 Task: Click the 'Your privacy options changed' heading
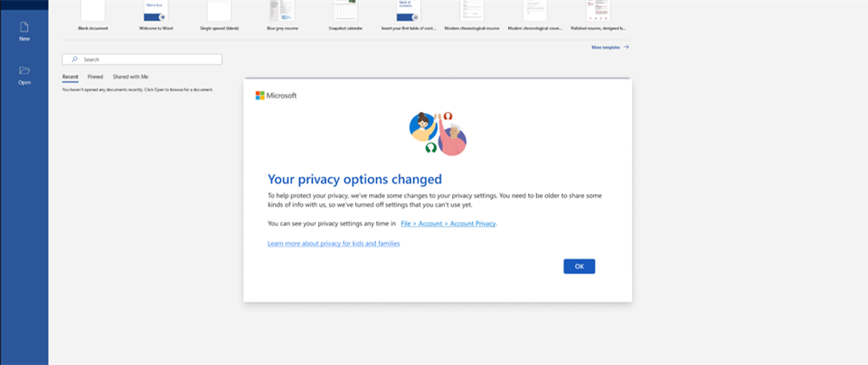[x=354, y=179]
